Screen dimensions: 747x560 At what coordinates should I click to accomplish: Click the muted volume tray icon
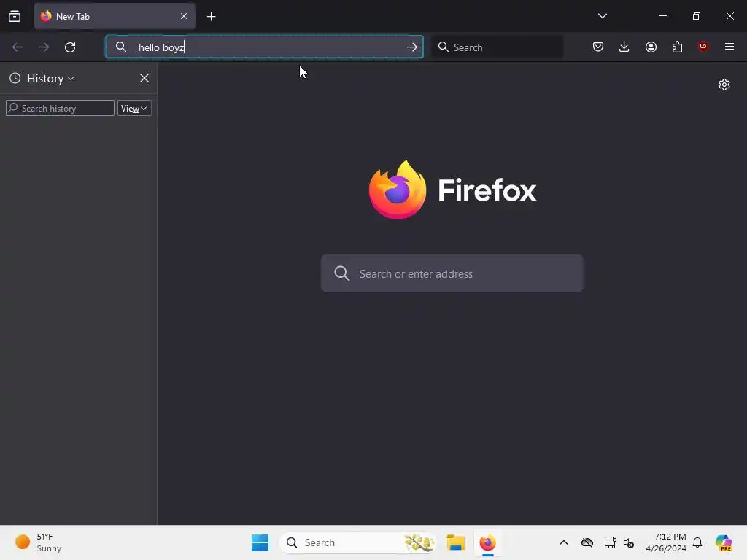pos(628,542)
